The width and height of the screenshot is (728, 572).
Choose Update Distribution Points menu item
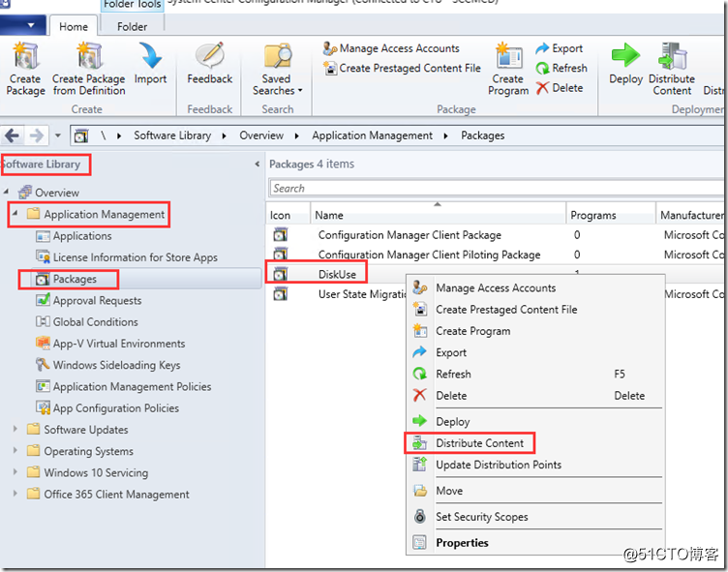pos(535,465)
